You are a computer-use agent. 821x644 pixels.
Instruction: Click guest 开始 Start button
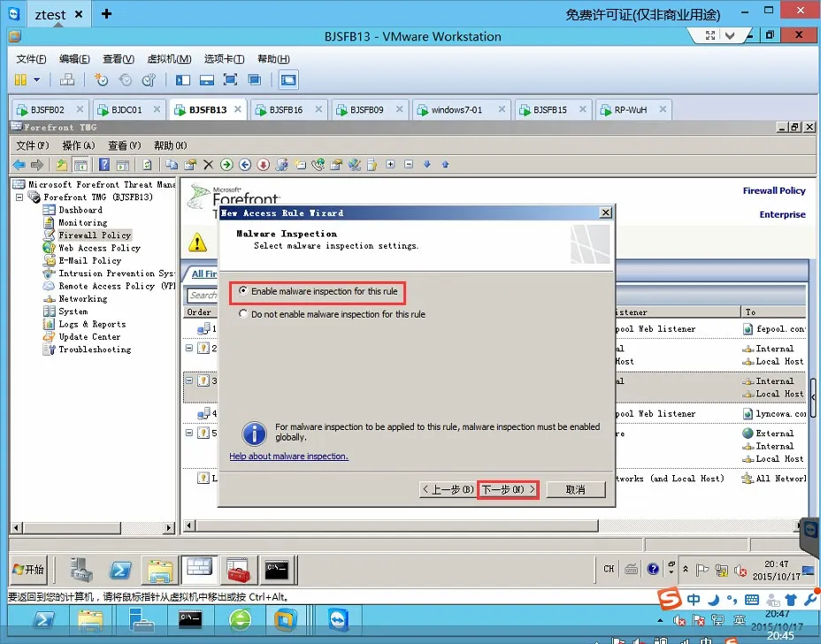coord(28,570)
